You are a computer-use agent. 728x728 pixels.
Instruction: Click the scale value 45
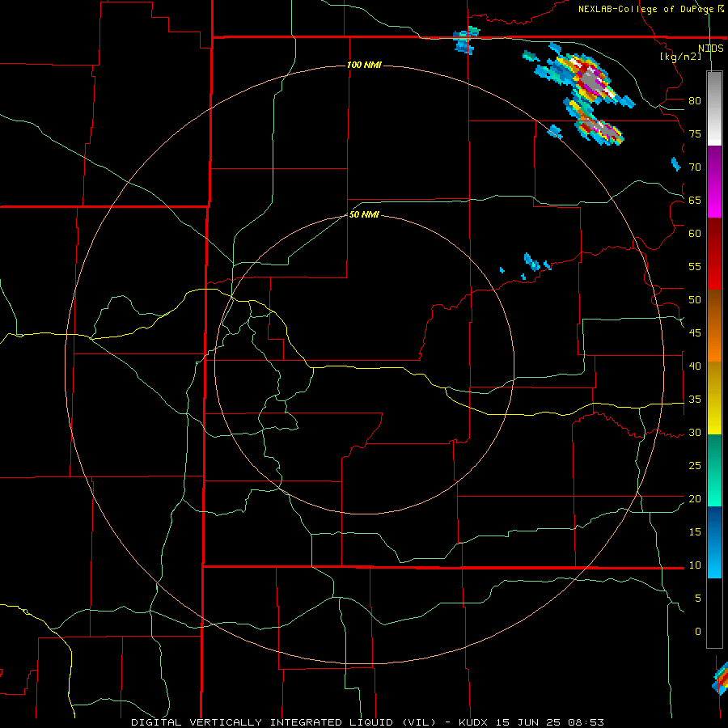coord(695,333)
